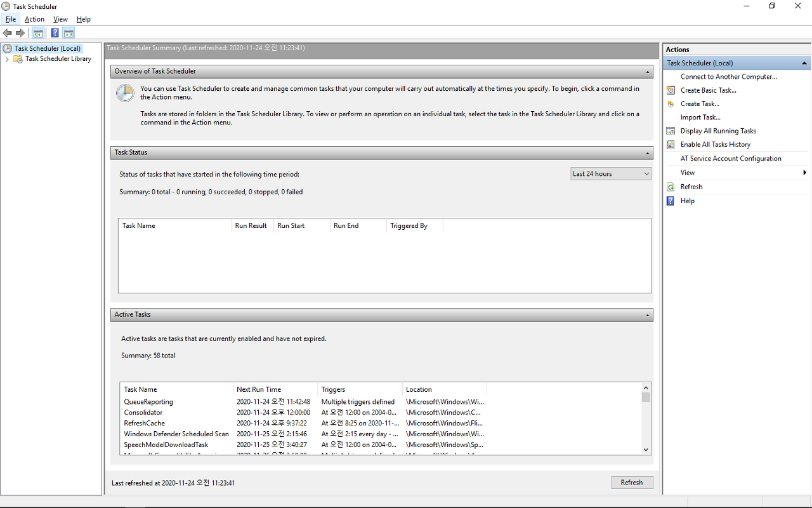Click the Task Scheduler Library folder icon

(x=18, y=58)
